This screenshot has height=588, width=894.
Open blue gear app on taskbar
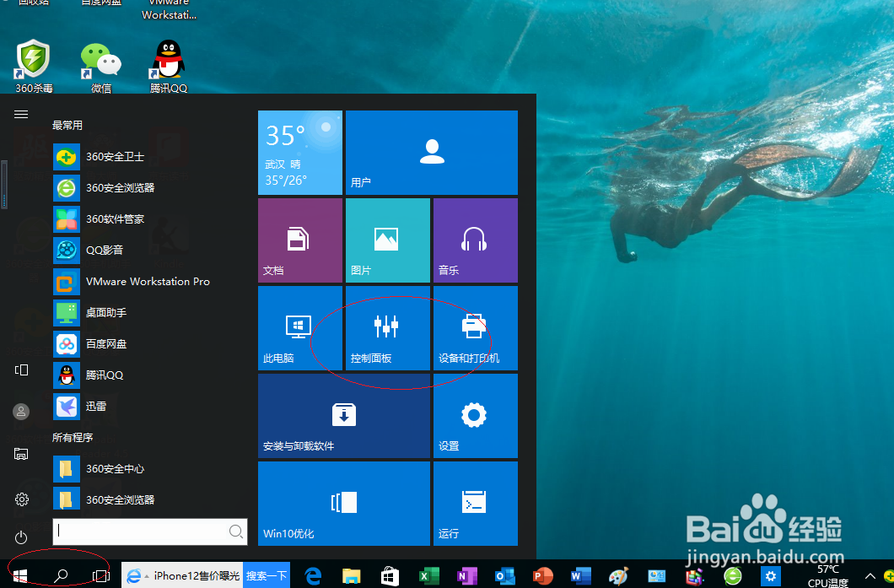click(771, 576)
